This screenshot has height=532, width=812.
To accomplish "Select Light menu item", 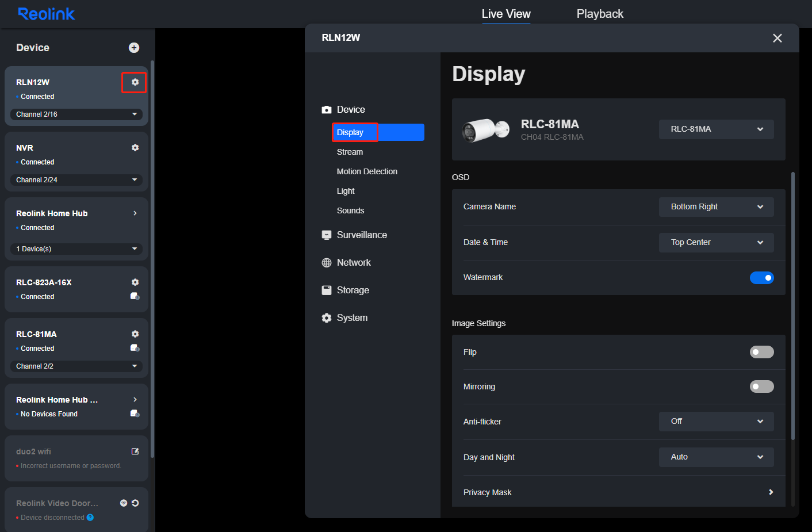I will (x=346, y=191).
